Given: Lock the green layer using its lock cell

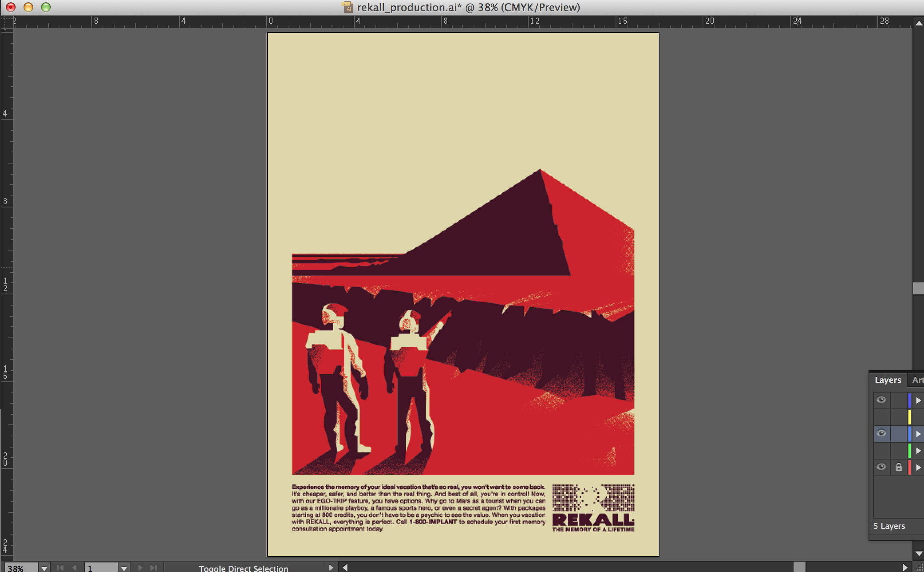Looking at the screenshot, I should (898, 450).
